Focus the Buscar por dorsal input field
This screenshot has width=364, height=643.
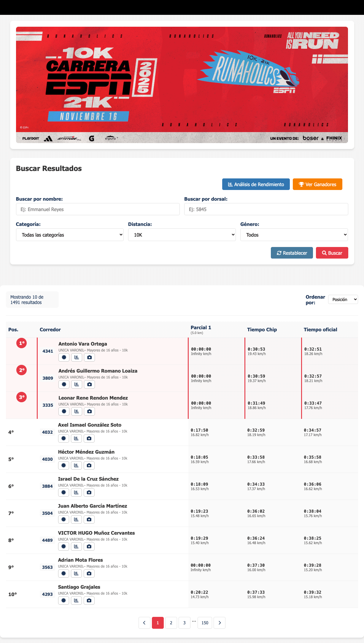pyautogui.click(x=266, y=209)
